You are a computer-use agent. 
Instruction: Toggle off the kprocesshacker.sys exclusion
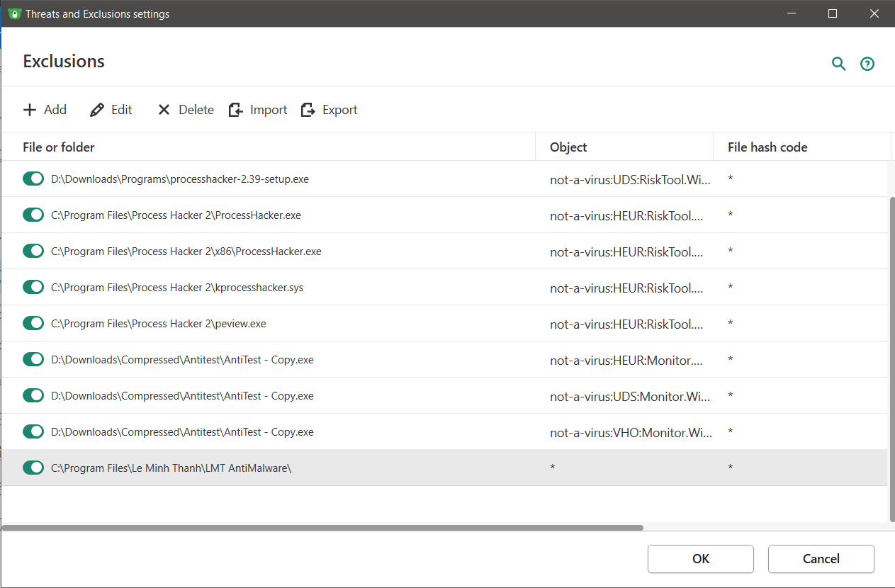click(x=33, y=288)
